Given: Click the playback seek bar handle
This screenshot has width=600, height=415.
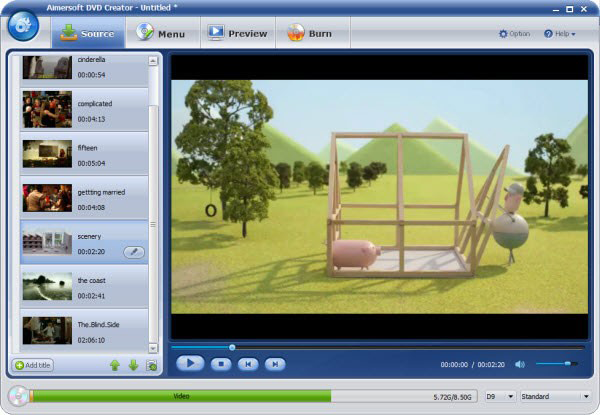Looking at the screenshot, I should tap(232, 347).
